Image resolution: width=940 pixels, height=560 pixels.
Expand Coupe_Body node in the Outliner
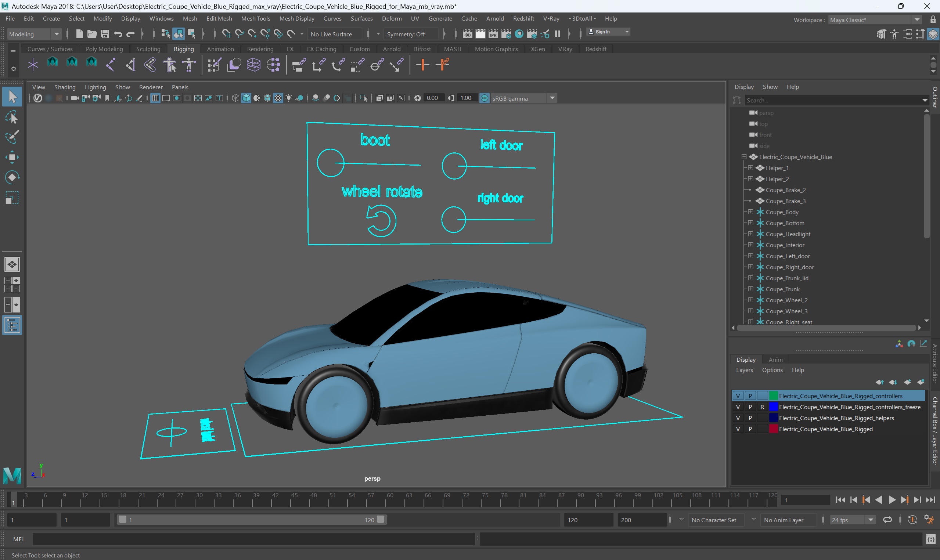click(x=750, y=212)
